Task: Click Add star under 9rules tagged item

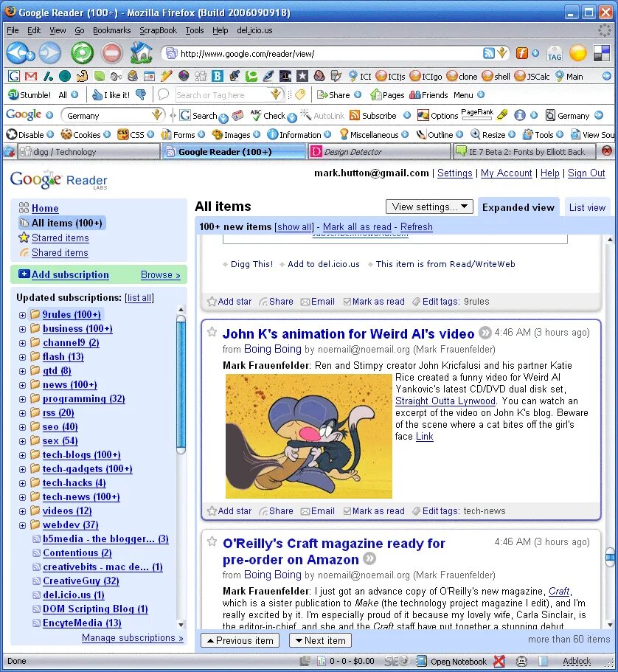Action: 229,301
